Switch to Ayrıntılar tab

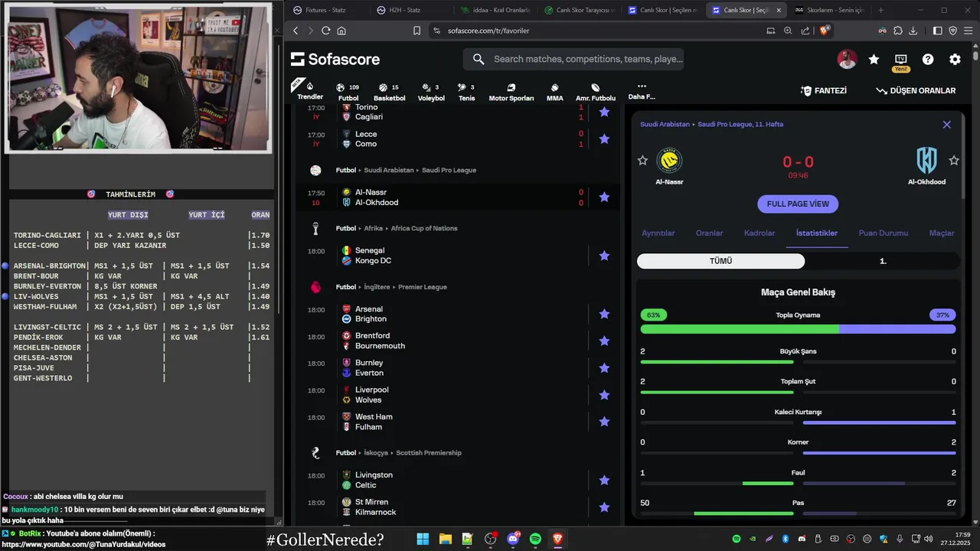658,233
